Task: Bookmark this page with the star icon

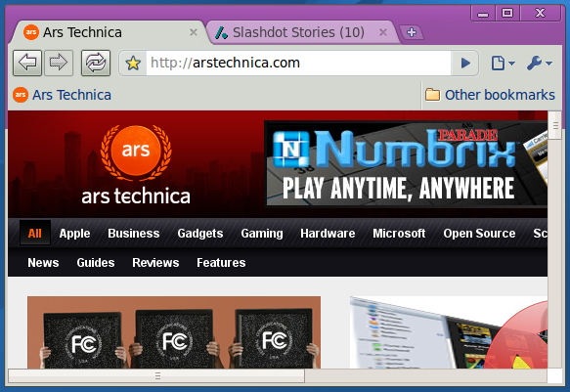Action: click(x=133, y=64)
